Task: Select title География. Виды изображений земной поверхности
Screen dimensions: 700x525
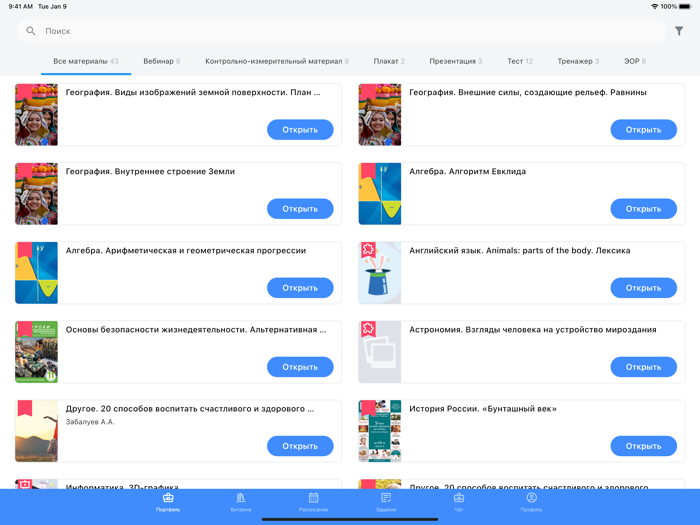Action: 193,92
